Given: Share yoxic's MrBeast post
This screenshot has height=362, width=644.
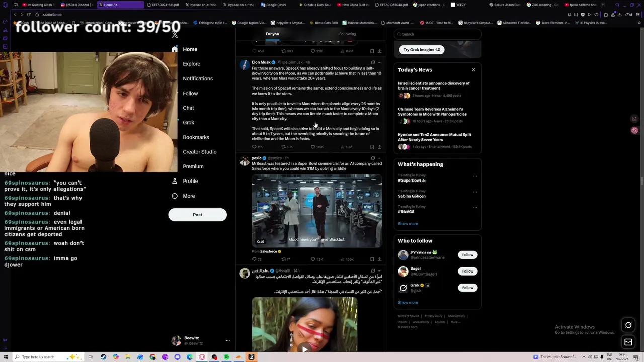Looking at the screenshot, I should pos(379,259).
